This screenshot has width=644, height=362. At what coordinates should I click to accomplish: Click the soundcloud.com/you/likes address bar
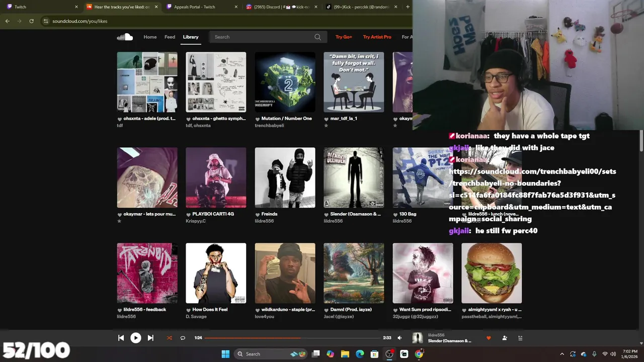(226, 21)
